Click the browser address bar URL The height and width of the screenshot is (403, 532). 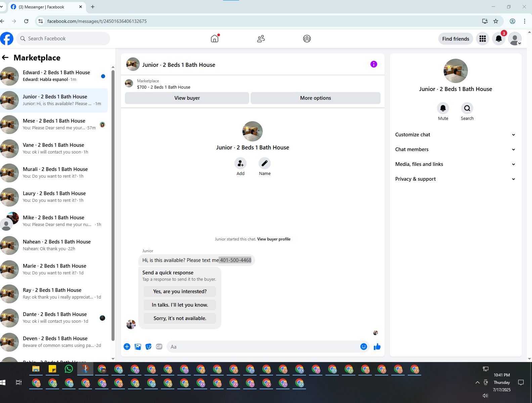pos(97,21)
